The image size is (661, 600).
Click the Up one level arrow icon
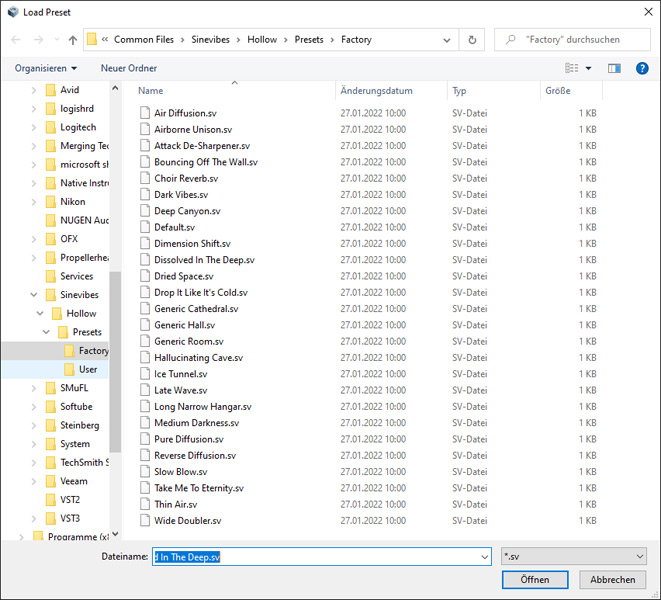(73, 40)
